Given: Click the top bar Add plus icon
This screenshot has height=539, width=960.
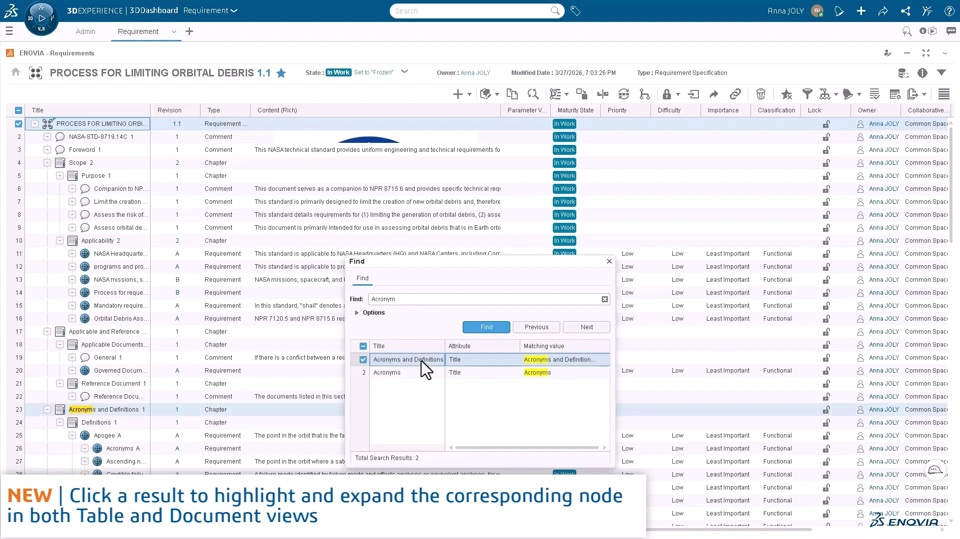Looking at the screenshot, I should pyautogui.click(x=861, y=11).
